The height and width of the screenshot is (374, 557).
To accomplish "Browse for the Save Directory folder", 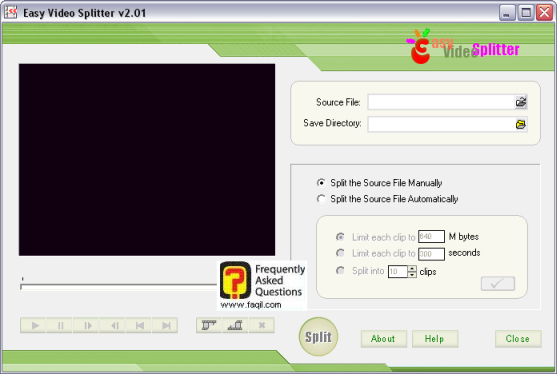I will (x=521, y=124).
